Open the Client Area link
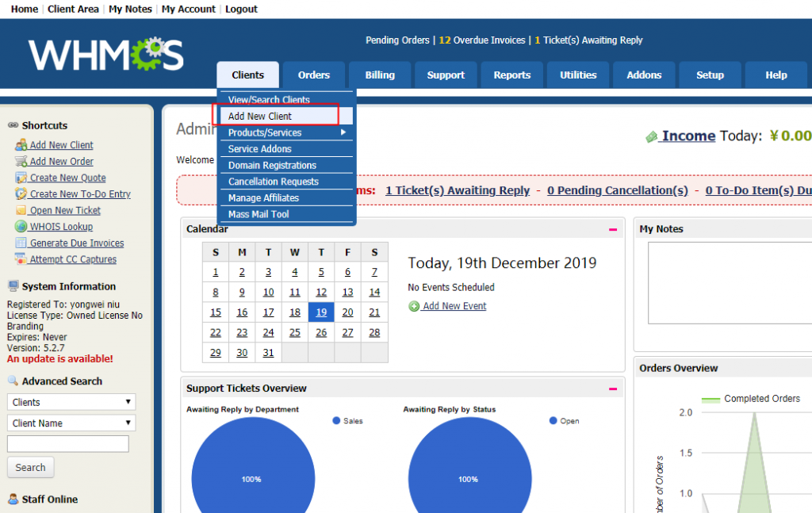This screenshot has width=812, height=513. tap(73, 9)
